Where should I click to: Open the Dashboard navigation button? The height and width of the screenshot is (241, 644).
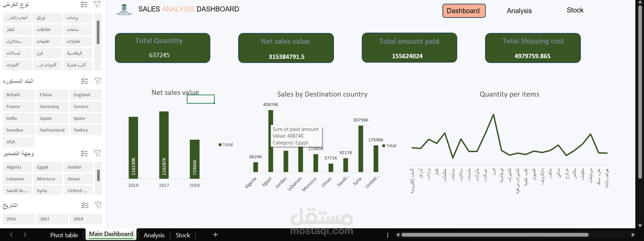point(464,11)
